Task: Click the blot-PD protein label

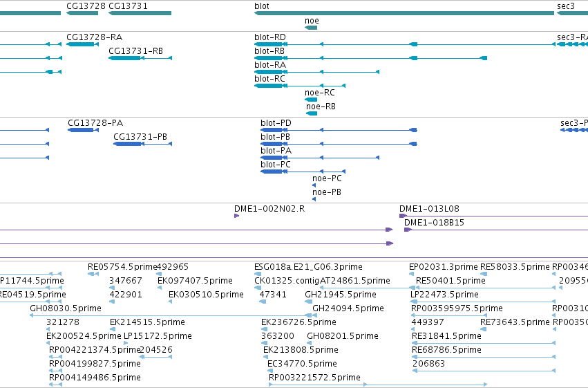Action: (276, 123)
